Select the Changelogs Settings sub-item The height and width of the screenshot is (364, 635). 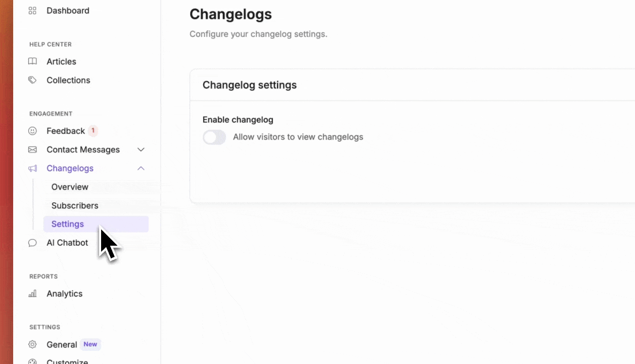tap(68, 224)
